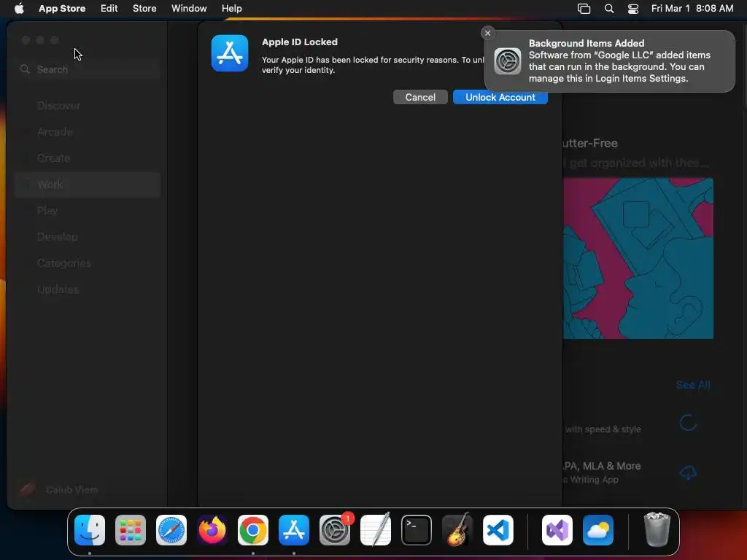747x560 pixels.
Task: Open the App Store menu
Action: 62,8
